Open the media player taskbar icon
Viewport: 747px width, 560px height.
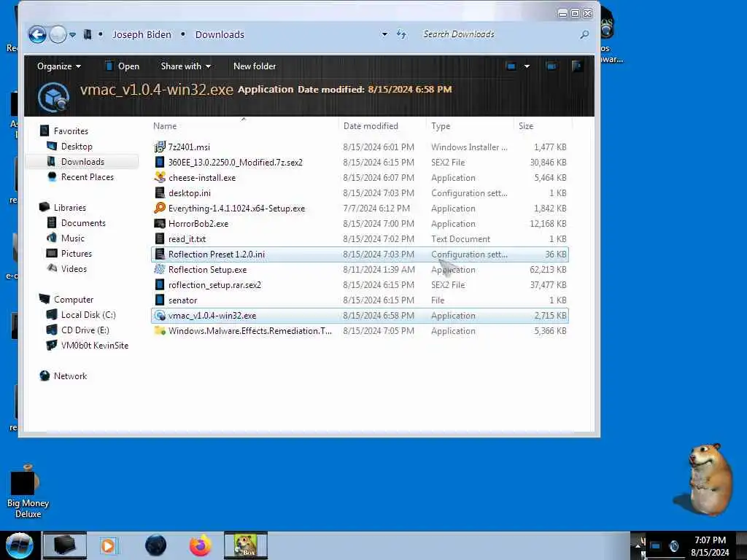coord(108,545)
